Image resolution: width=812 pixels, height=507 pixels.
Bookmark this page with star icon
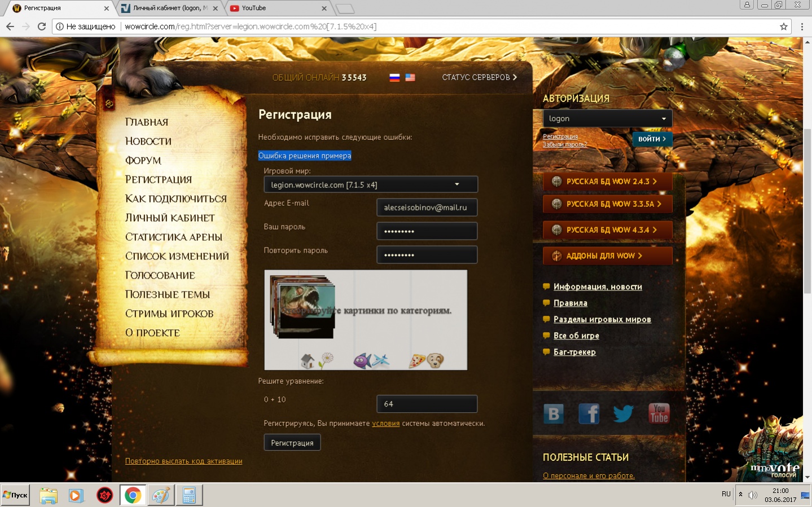point(783,27)
